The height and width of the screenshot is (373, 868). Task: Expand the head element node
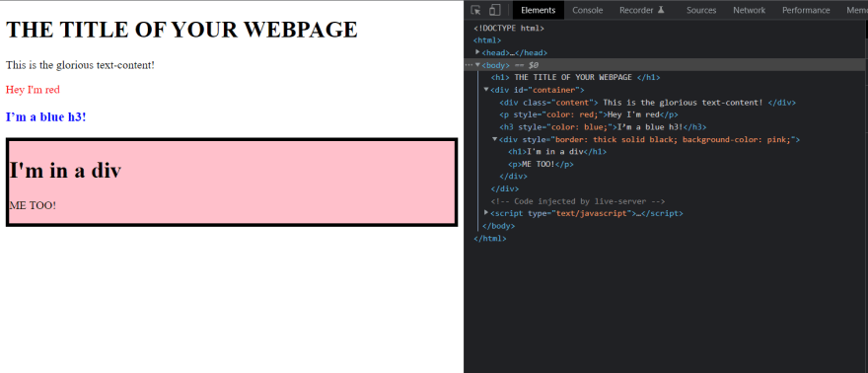point(477,52)
